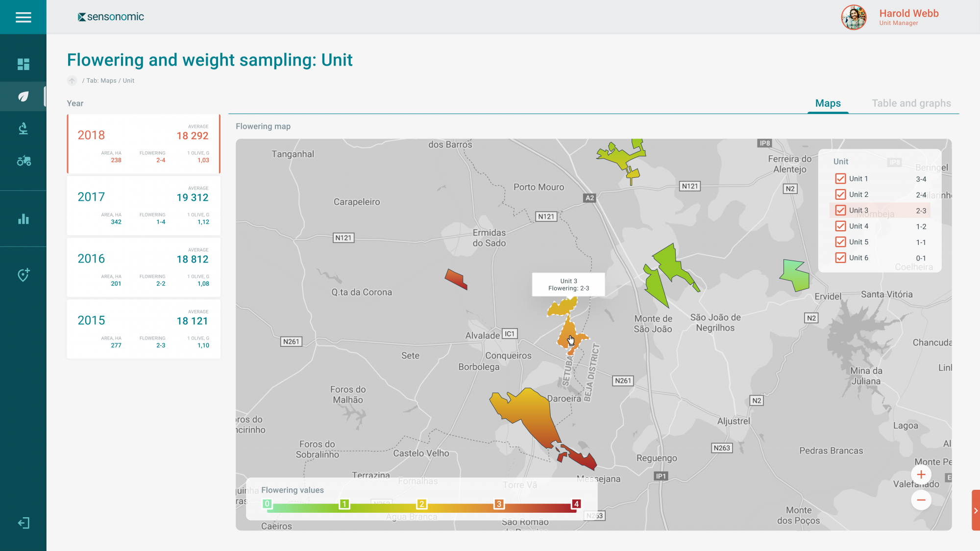Open the dashboard grid icon in sidebar

[23, 64]
